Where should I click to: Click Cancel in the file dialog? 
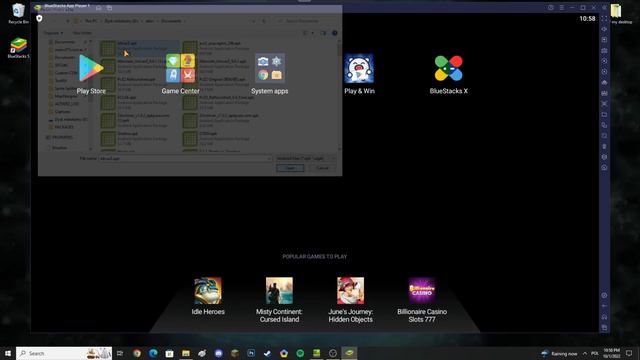pos(322,168)
